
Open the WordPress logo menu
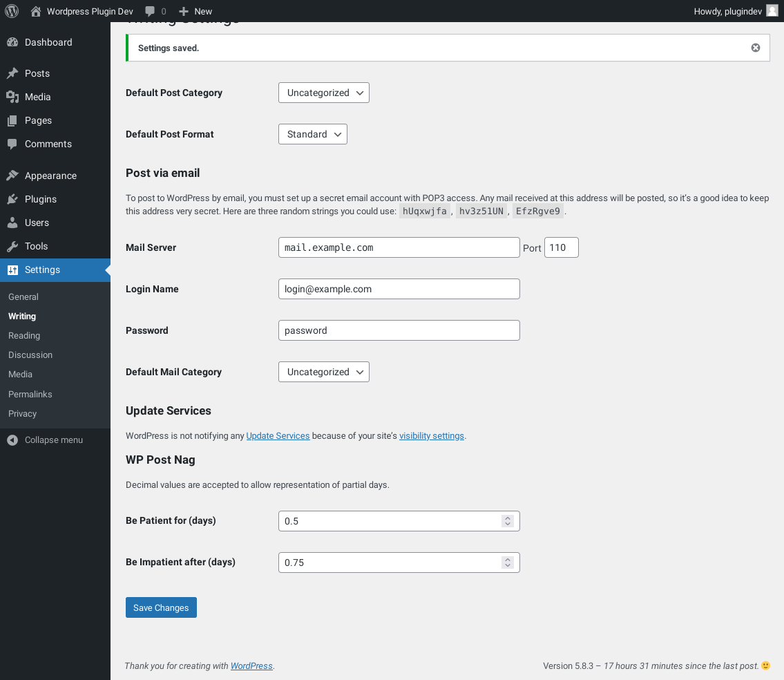pos(12,11)
